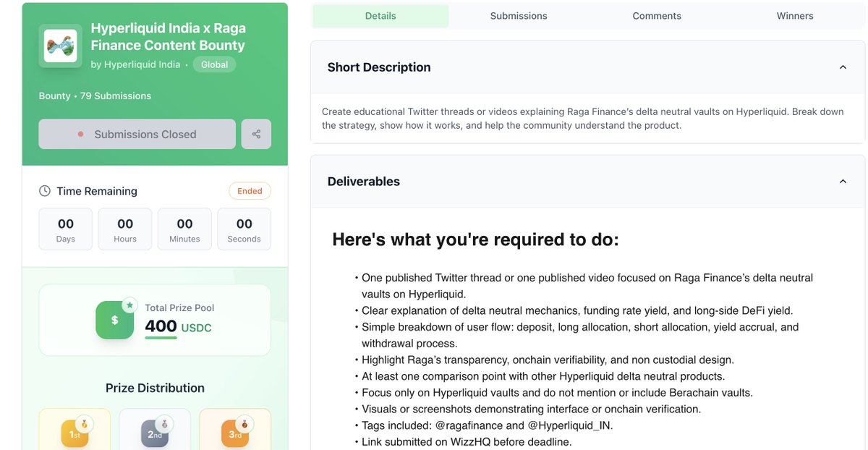Screen dimensions: 868x450
Task: Click the 'Highlight Raga's transparency' bullet
Action: (548, 360)
